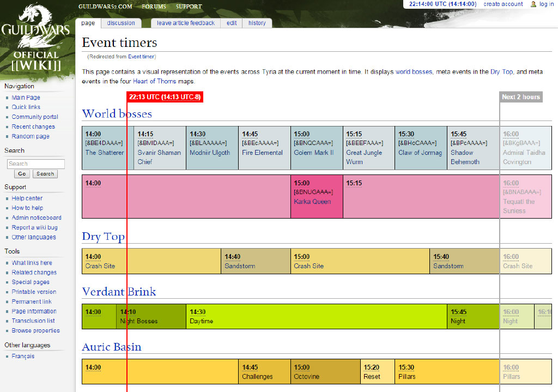Open Admin noticeboard link
The height and width of the screenshot is (392, 558).
click(37, 218)
